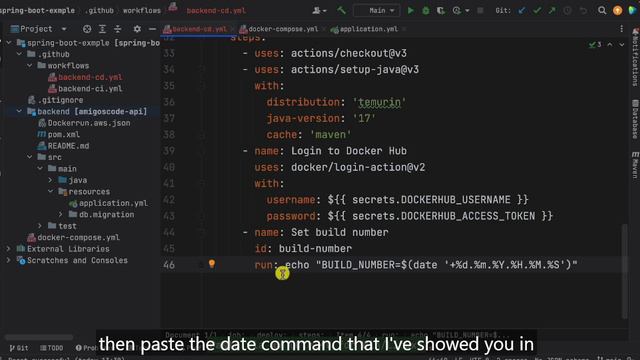The width and height of the screenshot is (640, 360).
Task: Go to previous highlighted problem arrow
Action: (609, 44)
